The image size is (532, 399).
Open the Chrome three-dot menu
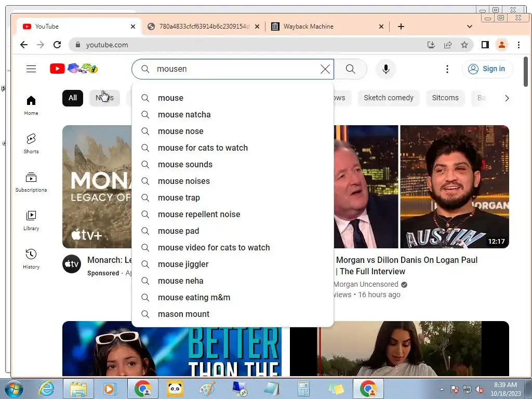coord(519,45)
